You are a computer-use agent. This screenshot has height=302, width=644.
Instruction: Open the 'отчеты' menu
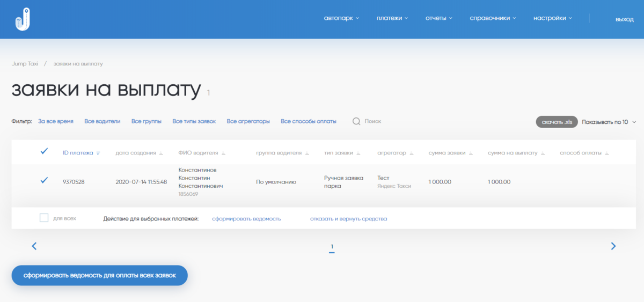[x=438, y=18]
